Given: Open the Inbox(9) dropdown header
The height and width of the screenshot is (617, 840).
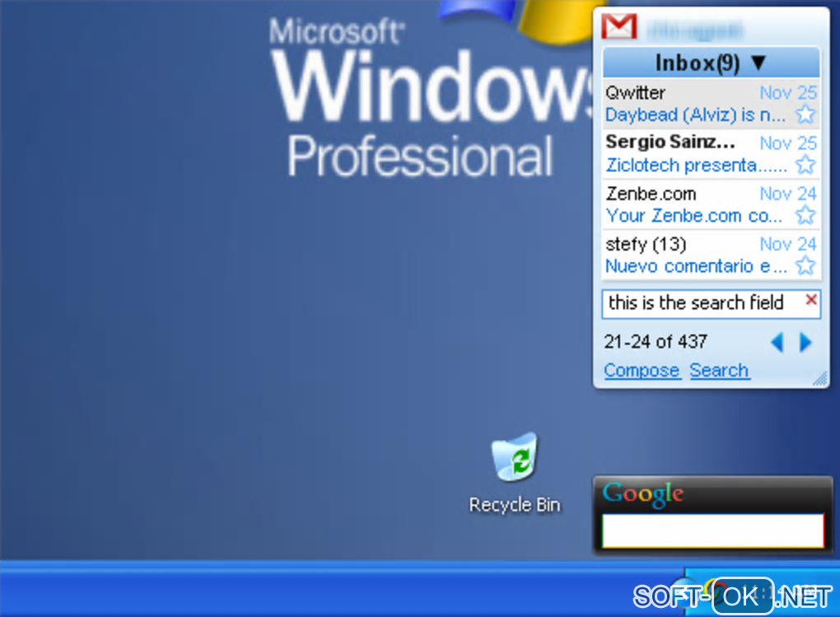Looking at the screenshot, I should tap(711, 63).
